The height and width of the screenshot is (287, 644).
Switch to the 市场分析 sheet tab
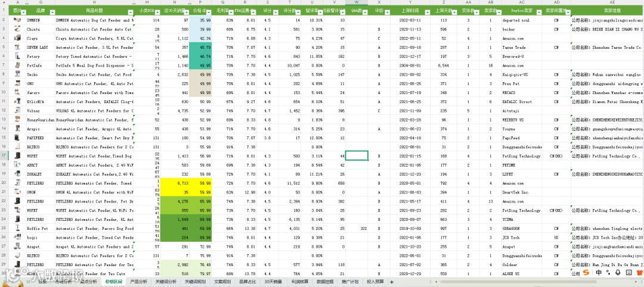pos(63,282)
